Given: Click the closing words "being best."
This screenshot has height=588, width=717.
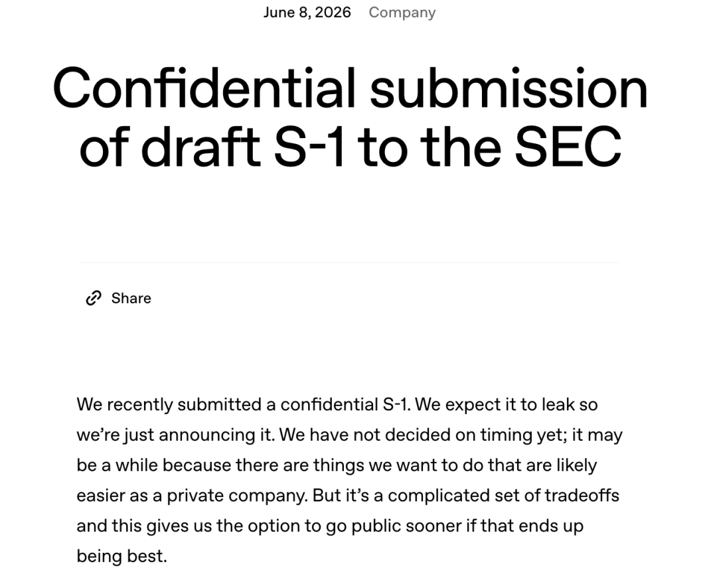Looking at the screenshot, I should [x=122, y=556].
